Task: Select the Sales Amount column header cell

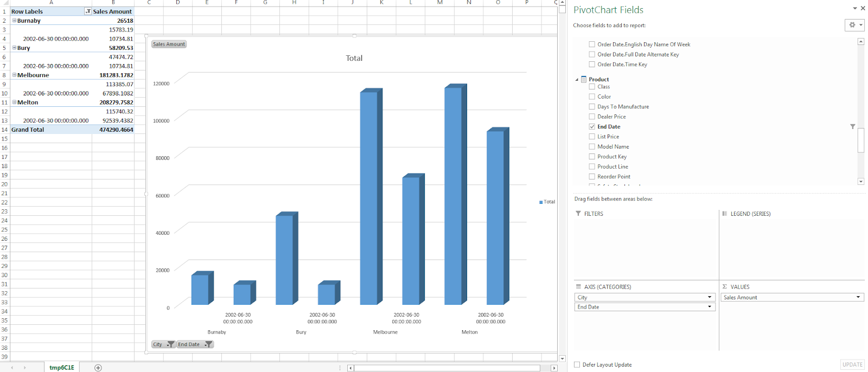Action: pos(113,11)
